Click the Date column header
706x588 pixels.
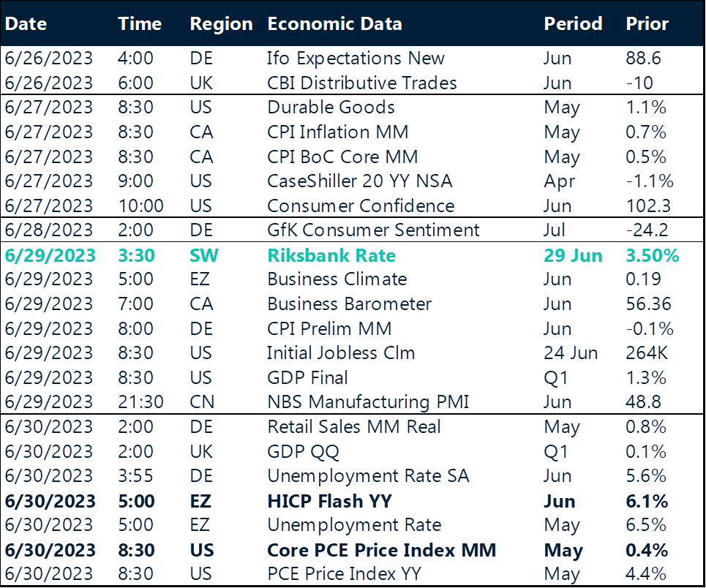26,23
